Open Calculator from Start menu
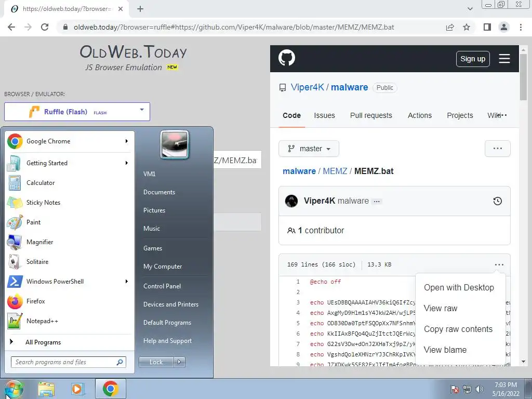The image size is (532, 399). click(70, 182)
